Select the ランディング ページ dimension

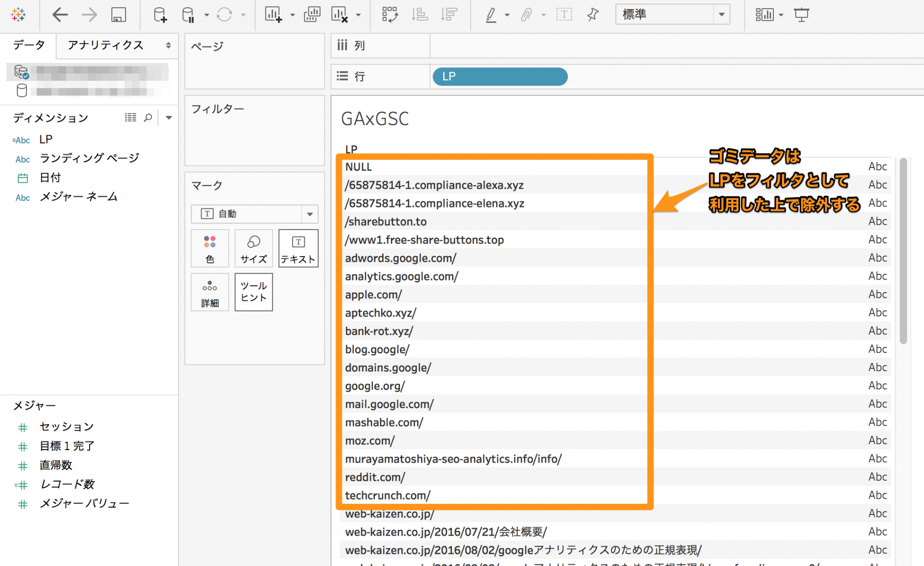[90, 158]
